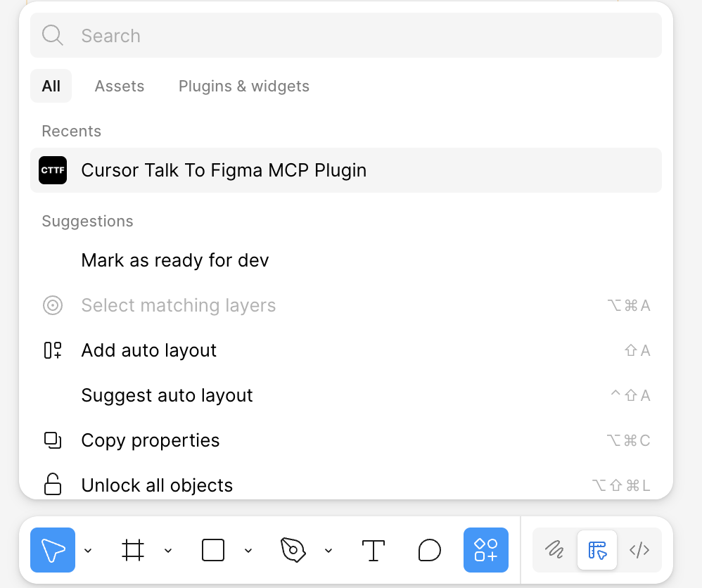Run Cursor Talk To Figma MCP Plugin
Viewport: 702px width, 588px height.
click(x=346, y=170)
